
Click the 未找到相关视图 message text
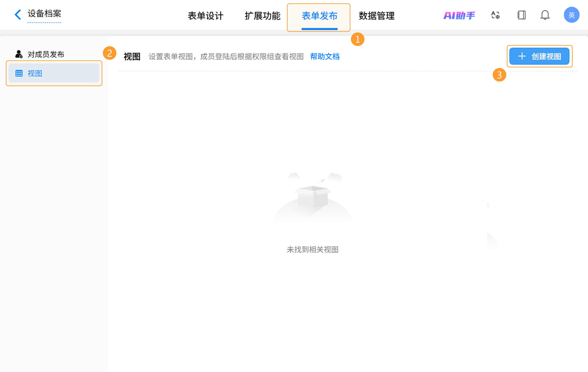pos(312,249)
